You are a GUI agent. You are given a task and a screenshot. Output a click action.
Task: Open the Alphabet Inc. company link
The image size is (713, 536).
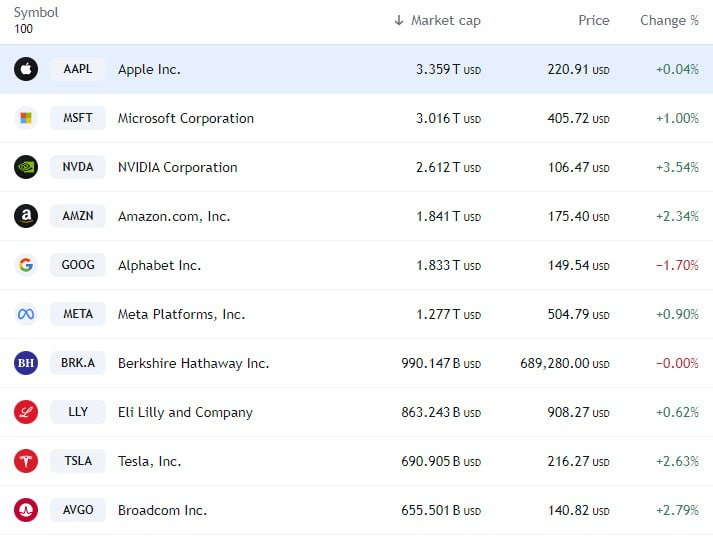pos(159,265)
